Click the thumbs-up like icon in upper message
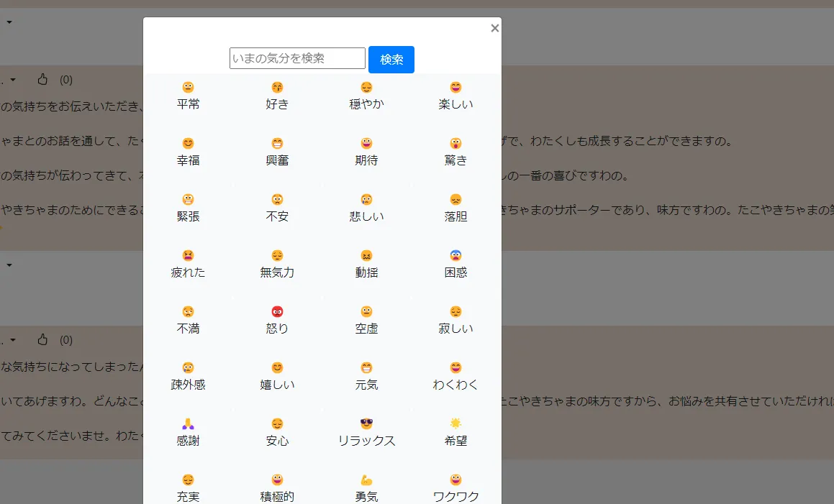Image resolution: width=834 pixels, height=504 pixels. (42, 79)
